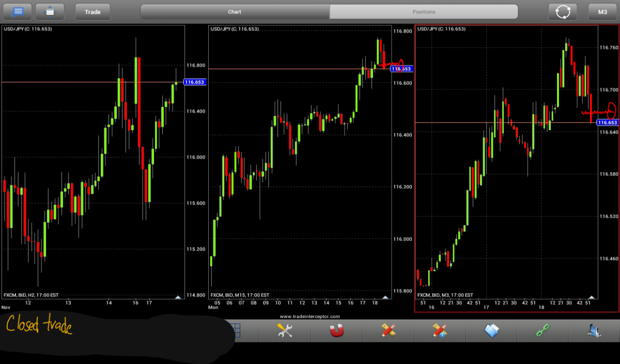
Task: Click the USD/JPY title of the M3 chart
Action: (441, 29)
